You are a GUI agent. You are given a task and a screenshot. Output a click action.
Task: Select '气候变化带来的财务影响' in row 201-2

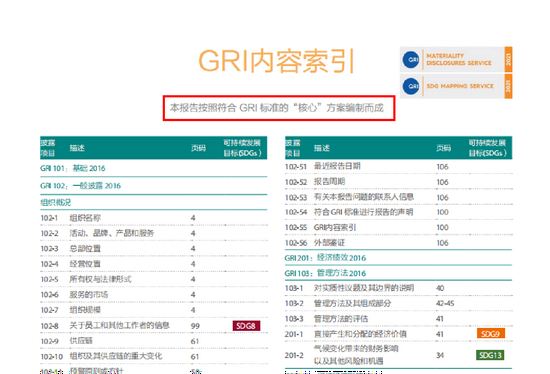[356, 348]
